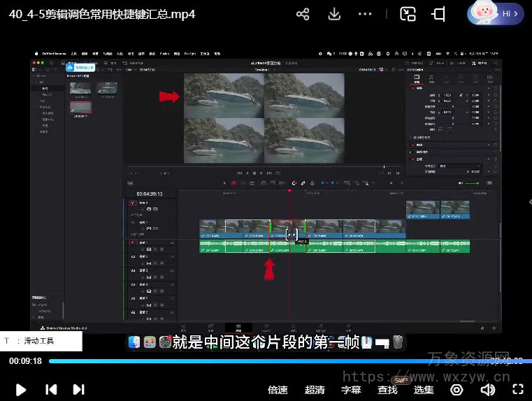Download the video with the download icon
The width and height of the screenshot is (532, 401).
(x=334, y=14)
